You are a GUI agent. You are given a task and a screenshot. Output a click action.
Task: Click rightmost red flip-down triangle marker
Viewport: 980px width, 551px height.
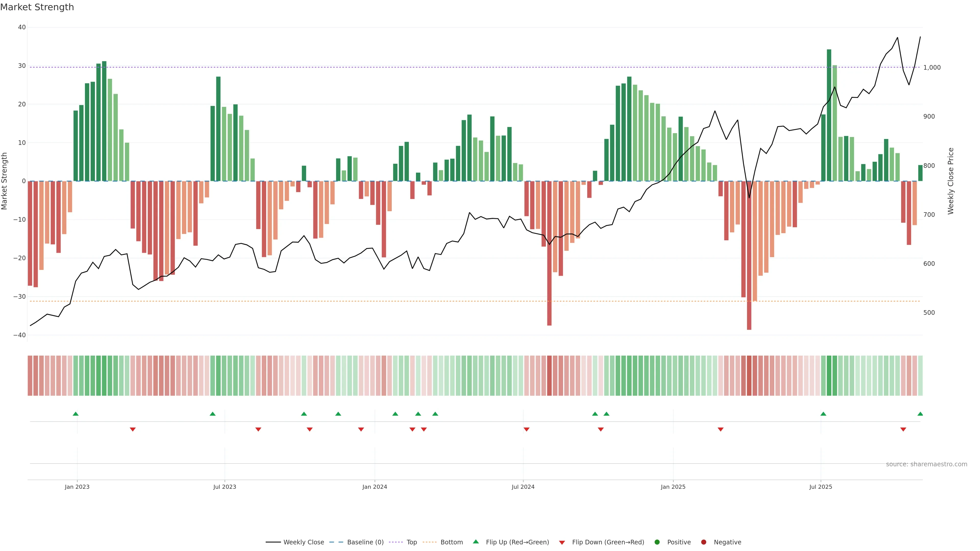point(903,429)
